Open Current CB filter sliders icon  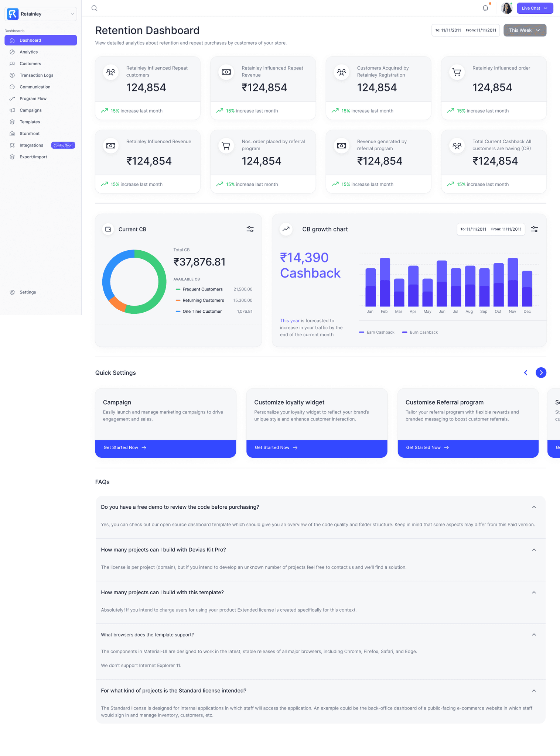point(250,229)
